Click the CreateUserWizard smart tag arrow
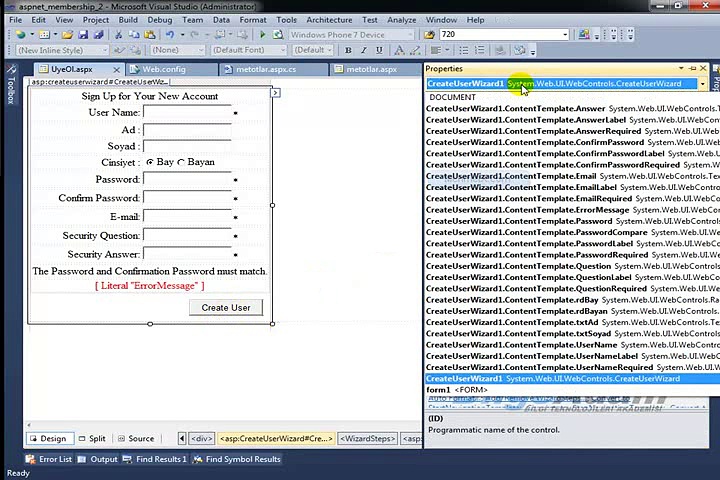This screenshot has width=720, height=480. (x=275, y=93)
